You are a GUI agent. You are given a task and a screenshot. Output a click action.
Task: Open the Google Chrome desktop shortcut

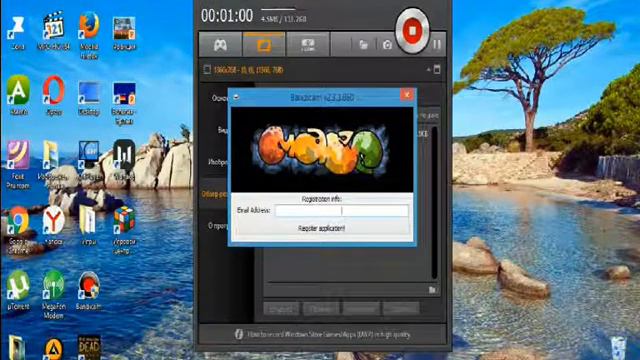[x=18, y=229]
